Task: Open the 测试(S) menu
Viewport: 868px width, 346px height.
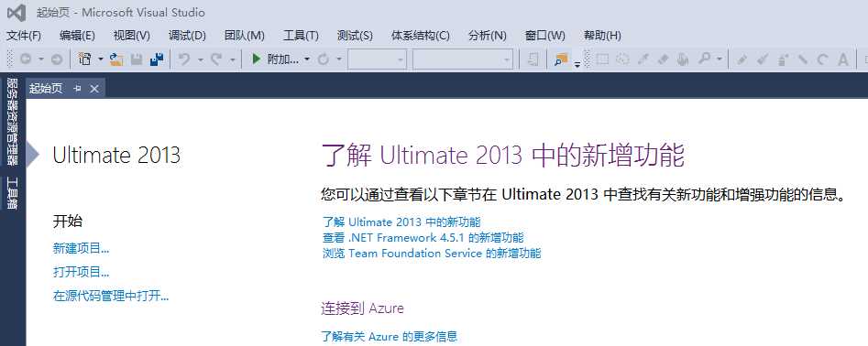Action: coord(355,36)
